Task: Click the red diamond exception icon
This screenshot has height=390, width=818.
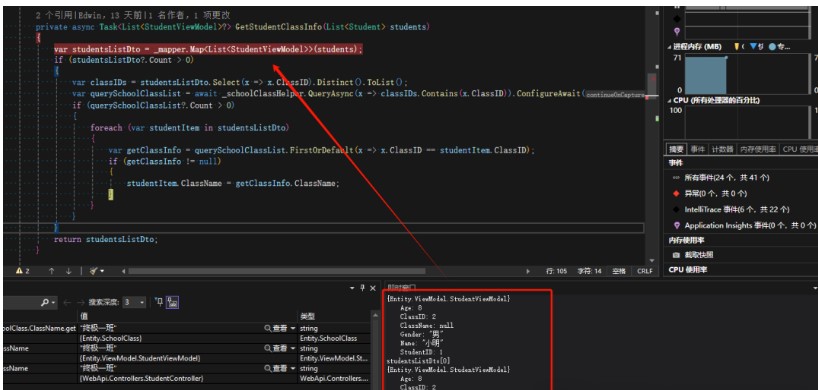Action: pyautogui.click(x=677, y=193)
